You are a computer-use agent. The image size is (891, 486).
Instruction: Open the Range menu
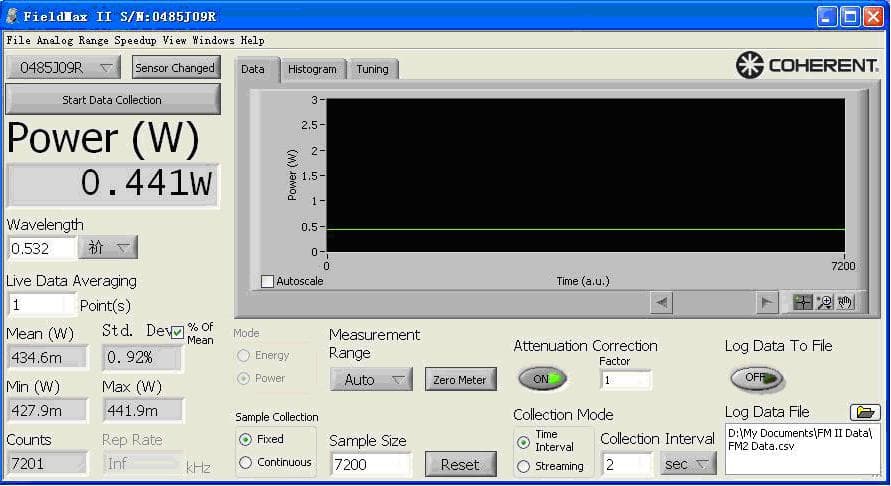point(93,40)
